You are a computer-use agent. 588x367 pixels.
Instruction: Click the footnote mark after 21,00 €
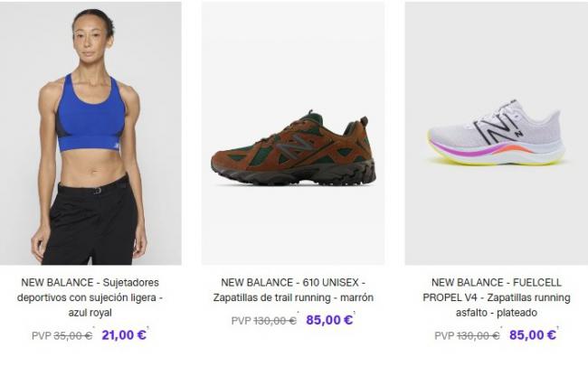(x=147, y=328)
